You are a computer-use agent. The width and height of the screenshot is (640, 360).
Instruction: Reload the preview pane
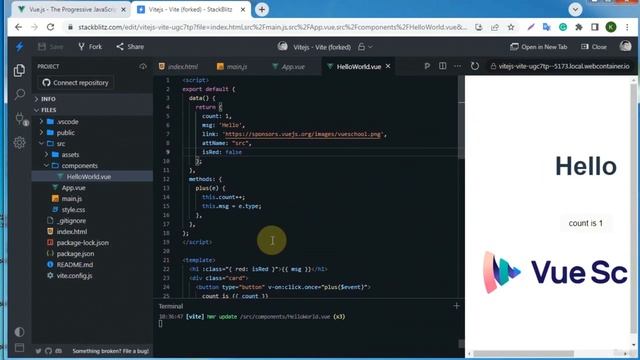pyautogui.click(x=475, y=66)
